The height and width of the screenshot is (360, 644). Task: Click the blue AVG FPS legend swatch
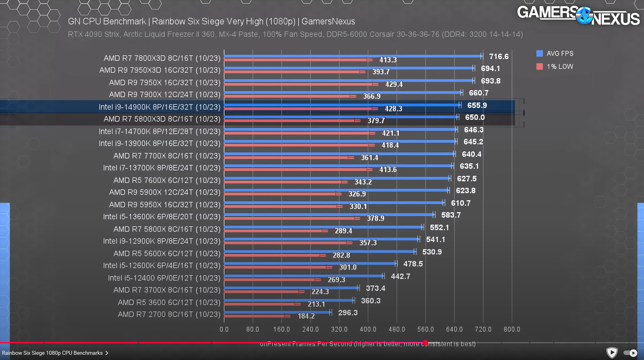click(539, 53)
